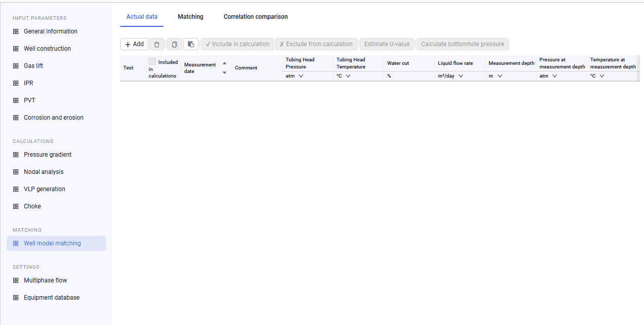This screenshot has height=325, width=644.
Task: Open Temperature at measurement depth unit dropdown
Action: click(x=597, y=76)
